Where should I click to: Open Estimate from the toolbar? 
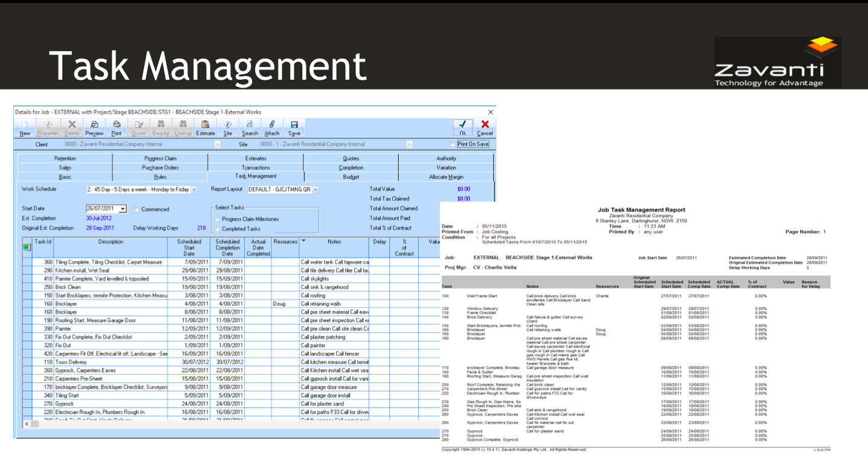pyautogui.click(x=206, y=127)
